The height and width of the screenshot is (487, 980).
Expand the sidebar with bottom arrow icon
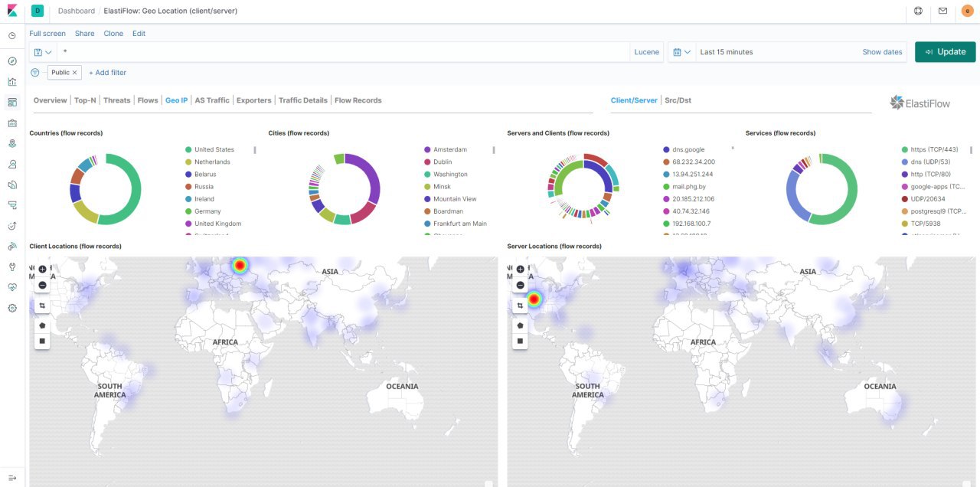coord(12,478)
